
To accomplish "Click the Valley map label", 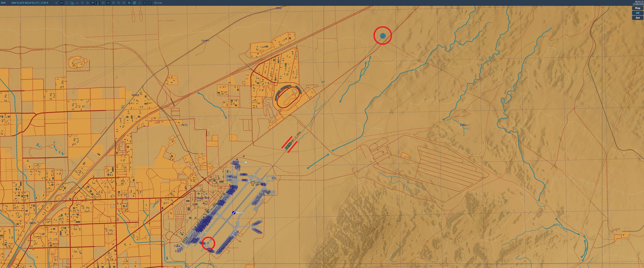I will coord(135,95).
